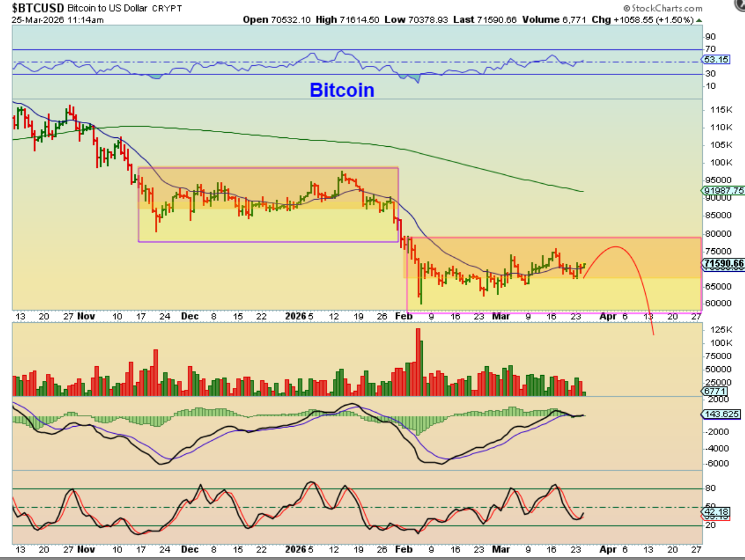Click the 115K price axis label
This screenshot has width=745, height=560.
click(721, 110)
